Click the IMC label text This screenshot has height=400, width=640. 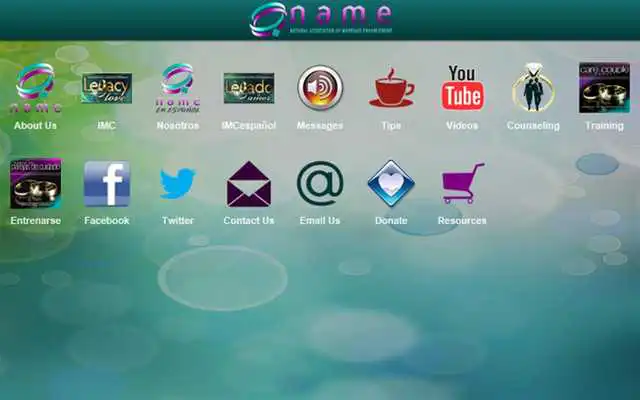[x=107, y=126]
